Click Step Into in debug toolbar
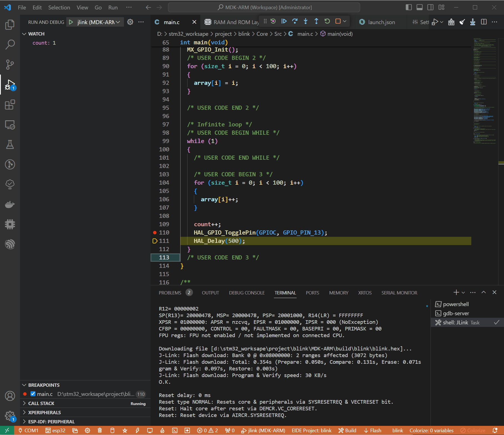Screen dimensions: 504x435 click(x=306, y=21)
